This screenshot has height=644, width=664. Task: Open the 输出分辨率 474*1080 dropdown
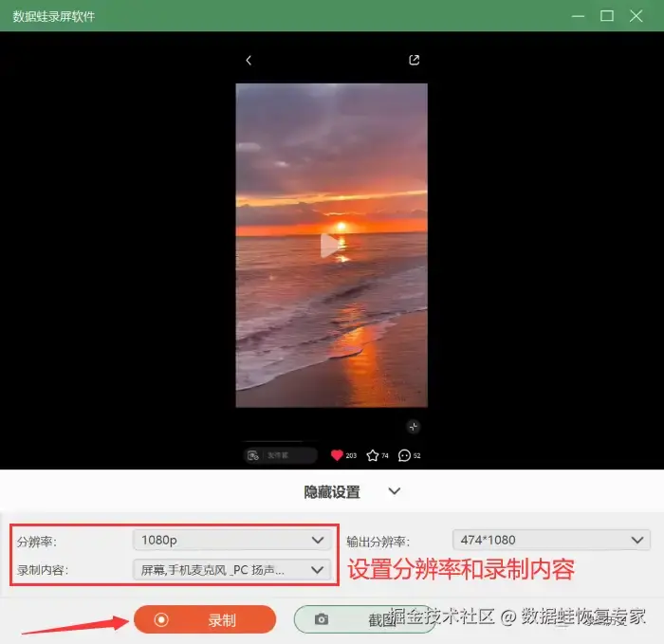point(551,540)
